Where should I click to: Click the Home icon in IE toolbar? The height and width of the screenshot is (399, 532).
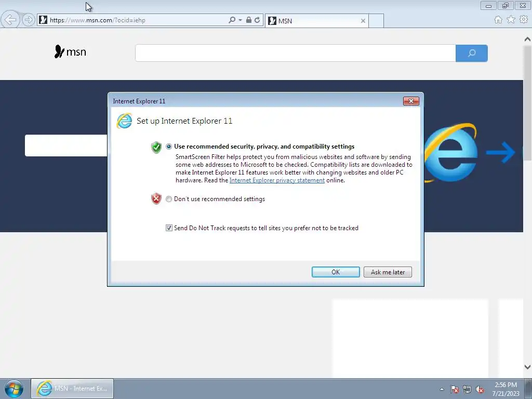click(498, 20)
